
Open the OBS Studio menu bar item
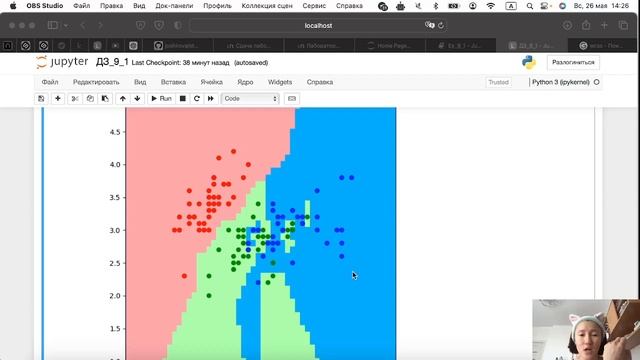pos(45,6)
